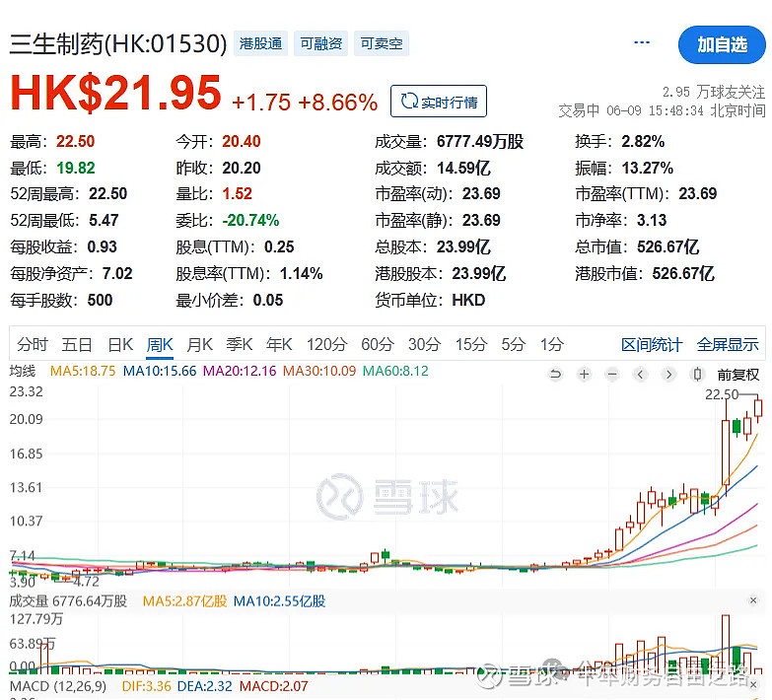Click the 成交量 6776.64万股 label

(68, 601)
